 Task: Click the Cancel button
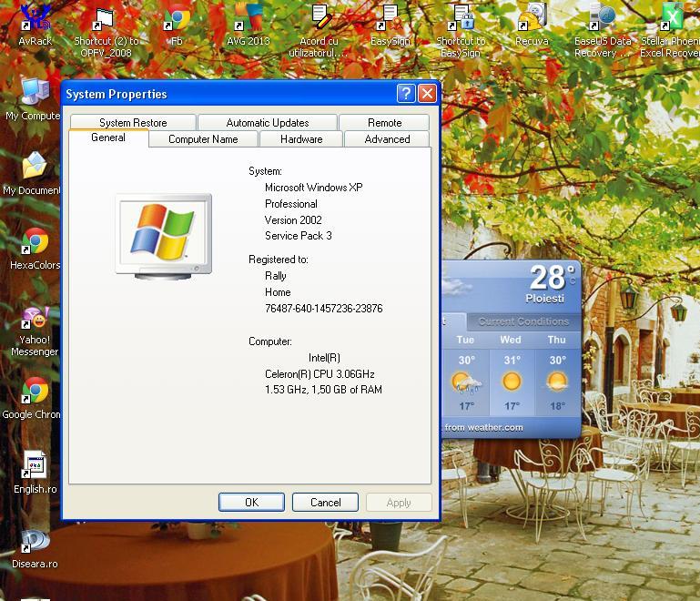click(x=326, y=503)
